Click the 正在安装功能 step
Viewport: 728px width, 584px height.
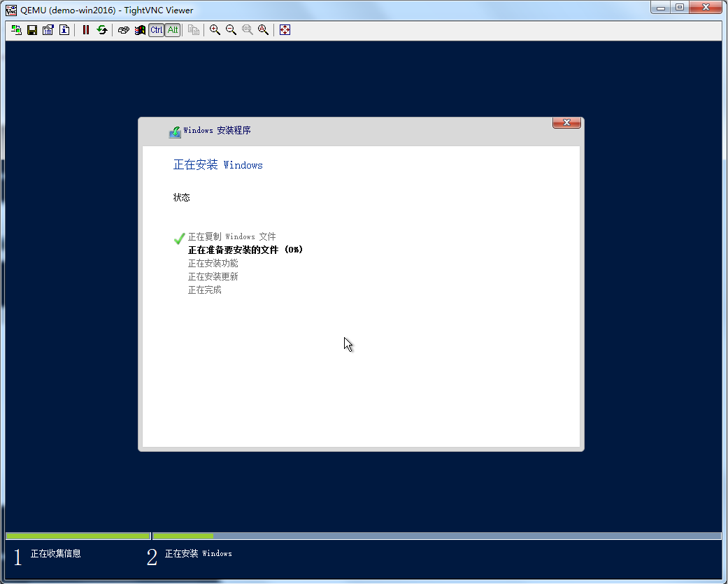click(x=213, y=263)
